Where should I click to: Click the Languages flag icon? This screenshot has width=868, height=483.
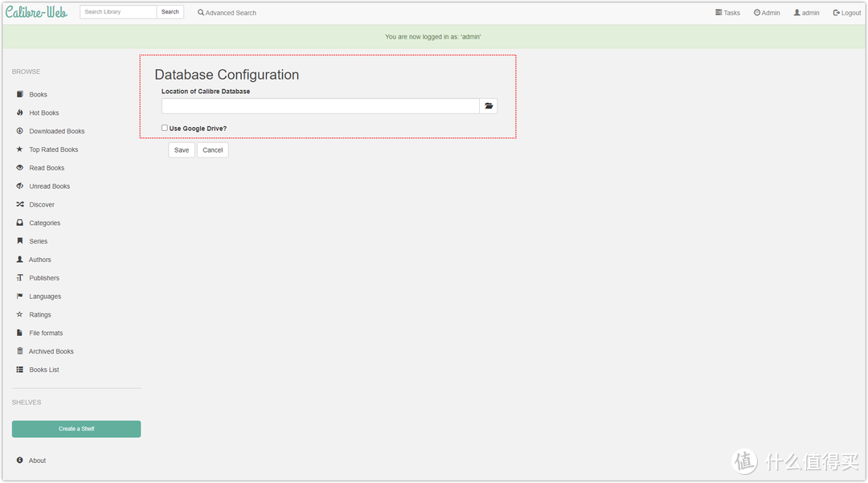click(x=20, y=296)
